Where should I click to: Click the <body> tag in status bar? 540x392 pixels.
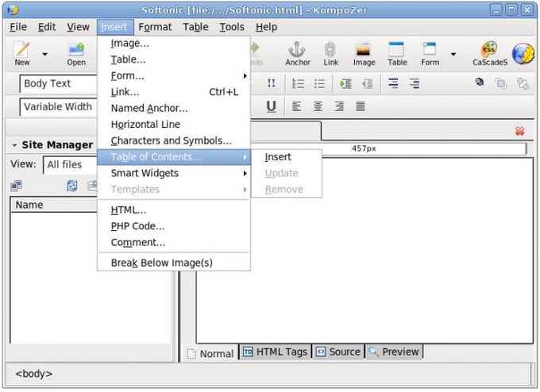click(x=33, y=374)
